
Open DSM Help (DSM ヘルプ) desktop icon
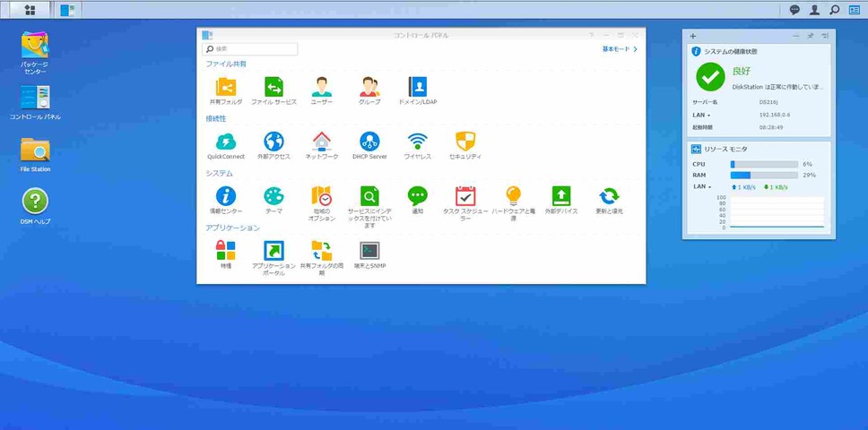35,202
